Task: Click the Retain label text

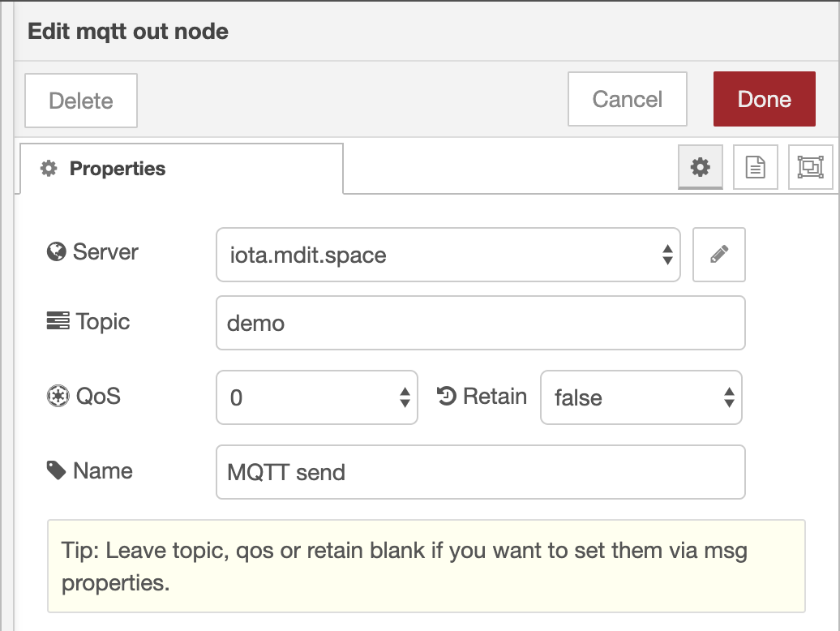Action: coord(495,397)
